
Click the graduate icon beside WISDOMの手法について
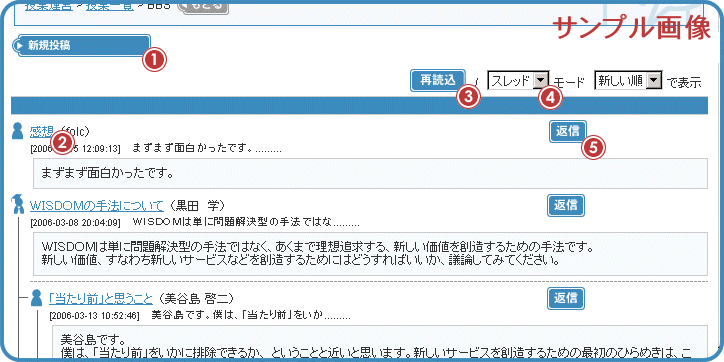(x=18, y=204)
